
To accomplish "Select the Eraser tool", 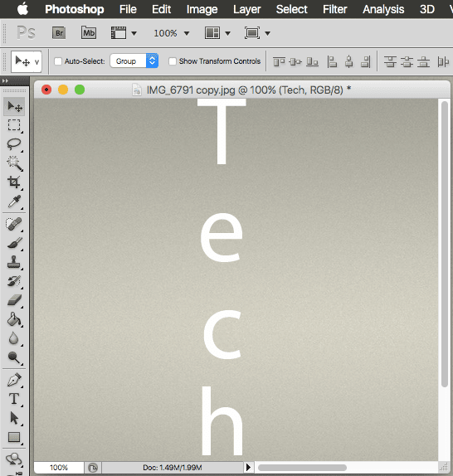I will coord(14,300).
